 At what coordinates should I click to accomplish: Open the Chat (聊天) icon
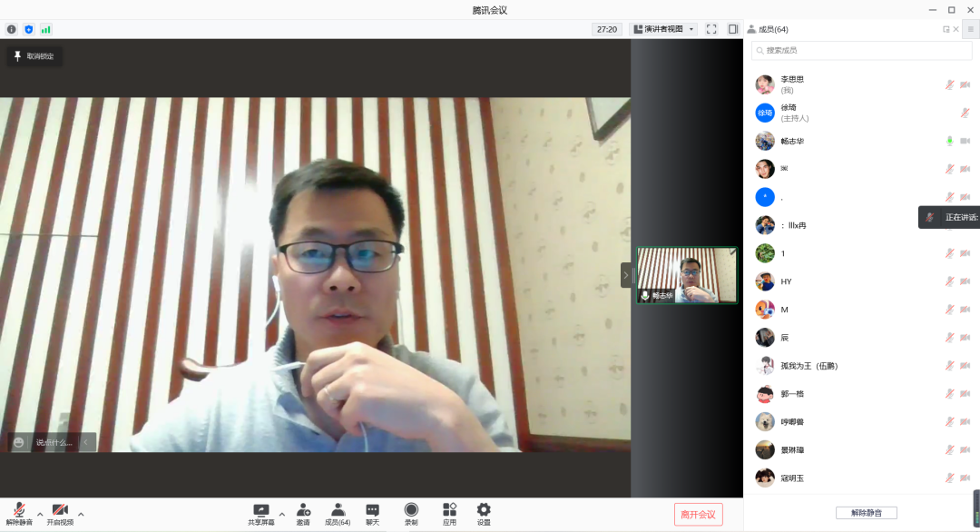point(372,511)
